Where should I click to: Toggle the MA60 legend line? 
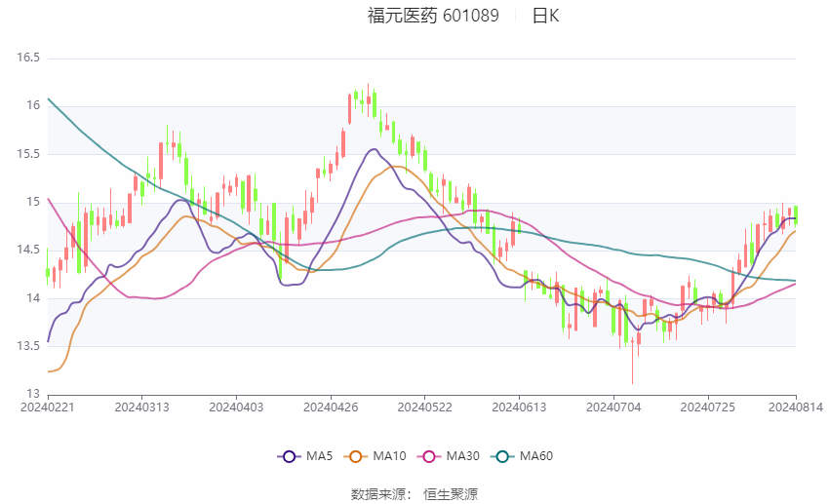coord(522,456)
